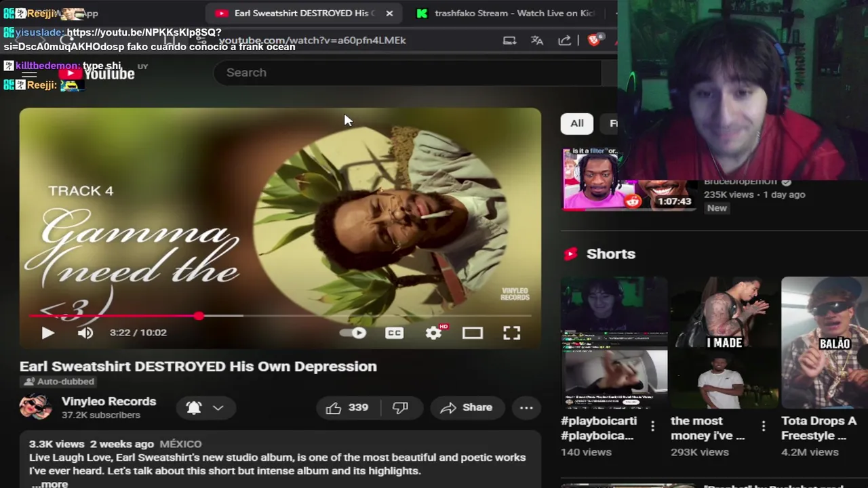Click the Shorts section heading
This screenshot has height=488, width=868.
click(x=611, y=253)
